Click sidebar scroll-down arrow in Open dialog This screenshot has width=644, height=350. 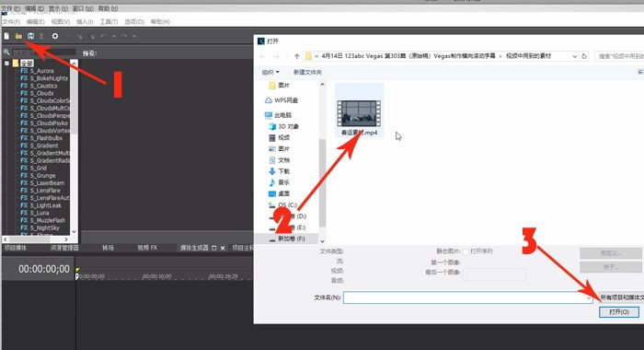tap(322, 241)
